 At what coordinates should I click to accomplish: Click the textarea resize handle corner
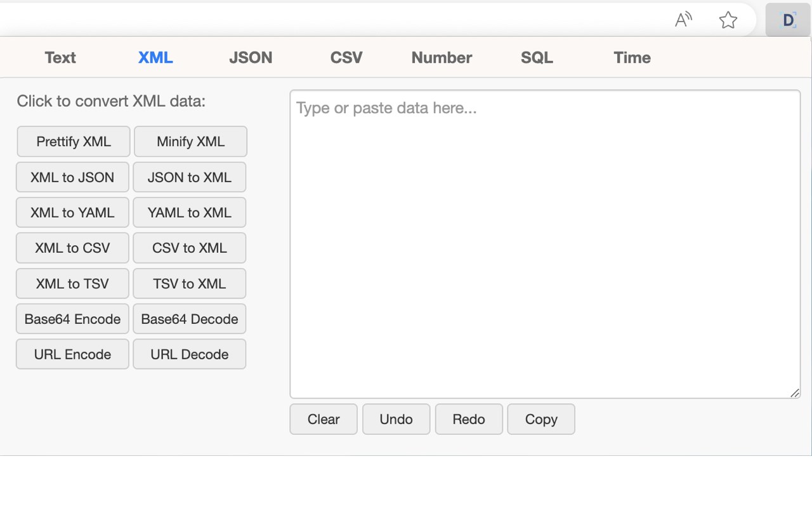[795, 393]
